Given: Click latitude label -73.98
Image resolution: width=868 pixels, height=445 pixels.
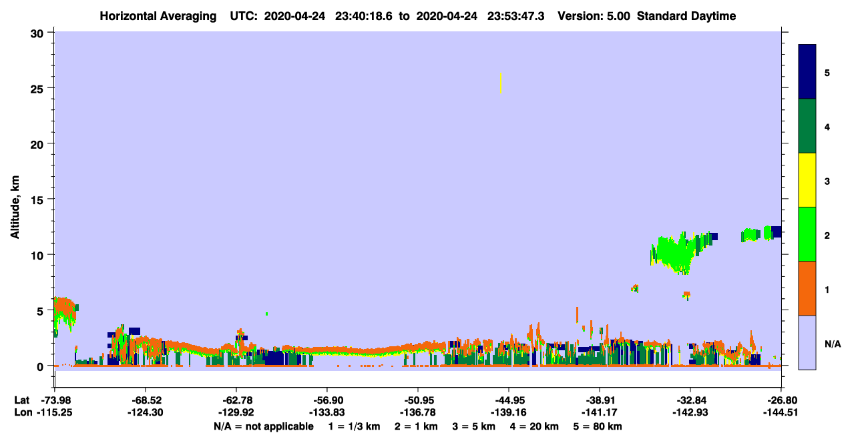Looking at the screenshot, I should [55, 400].
